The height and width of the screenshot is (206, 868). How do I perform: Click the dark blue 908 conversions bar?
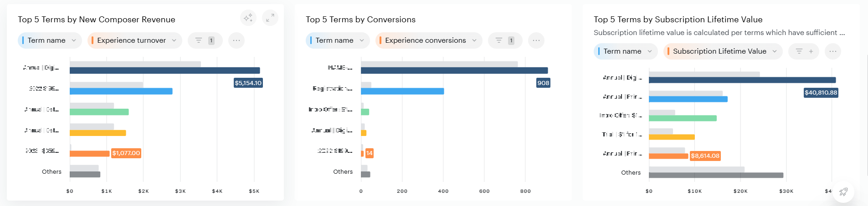[454, 70]
